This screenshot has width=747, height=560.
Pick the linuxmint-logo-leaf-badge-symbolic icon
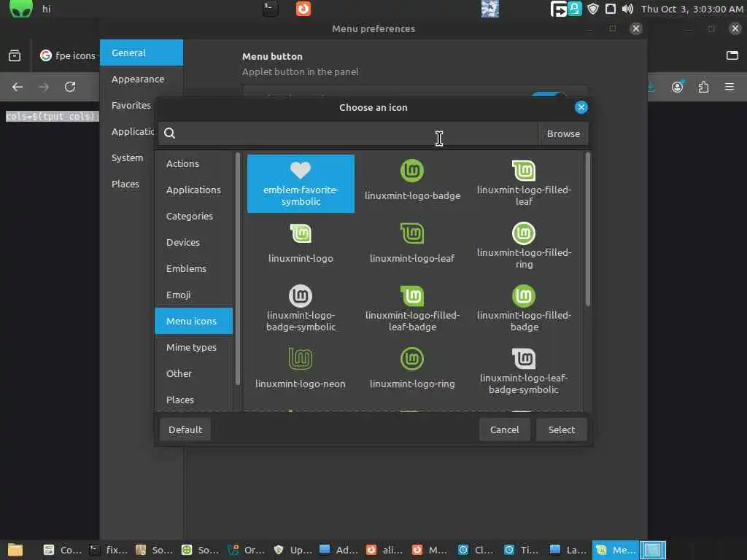pyautogui.click(x=524, y=371)
